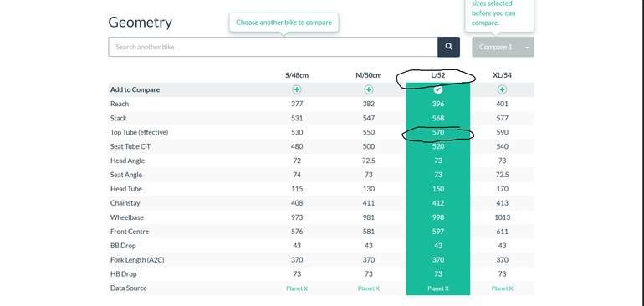
Task: Click the Seat Tube C-T label
Action: coord(130,146)
